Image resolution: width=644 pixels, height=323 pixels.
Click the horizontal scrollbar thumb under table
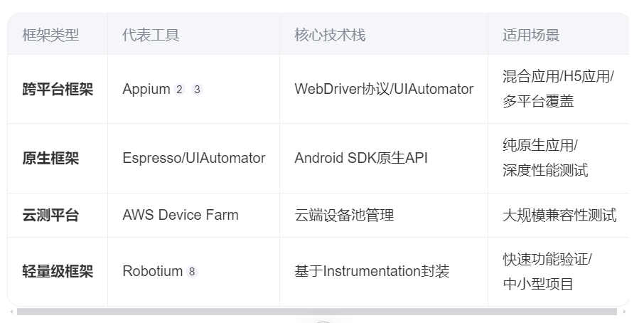(316, 312)
